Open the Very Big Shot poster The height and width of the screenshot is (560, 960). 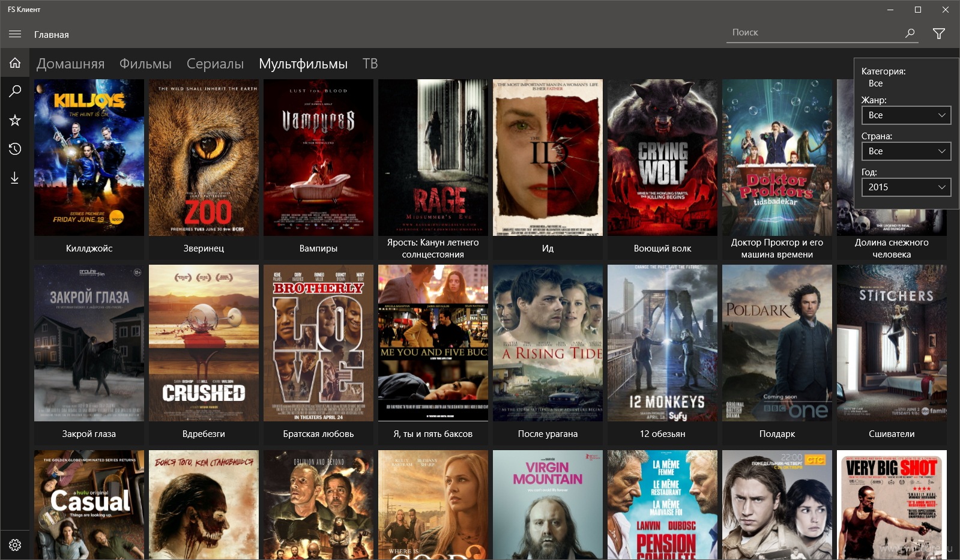(892, 505)
